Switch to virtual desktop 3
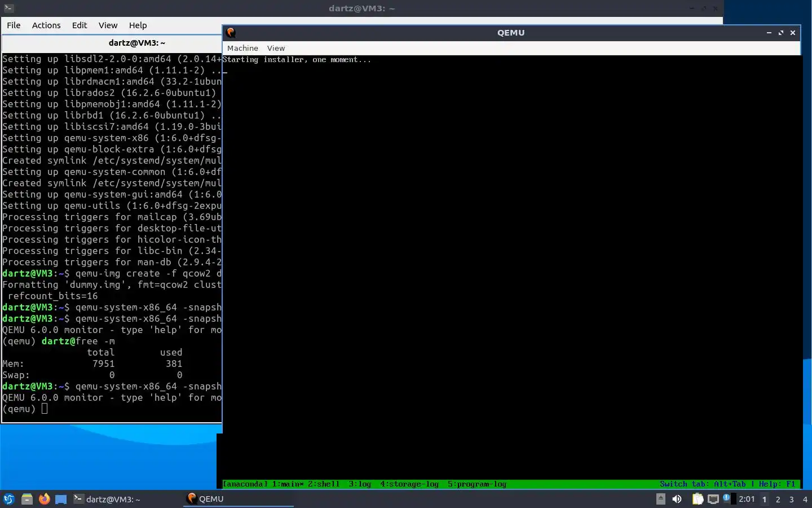The width and height of the screenshot is (812, 508). click(792, 499)
